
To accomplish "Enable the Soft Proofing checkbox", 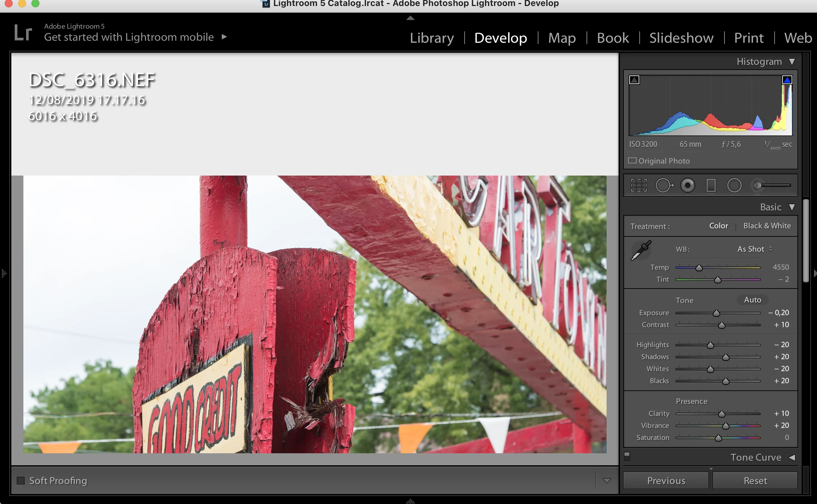I will [x=21, y=480].
